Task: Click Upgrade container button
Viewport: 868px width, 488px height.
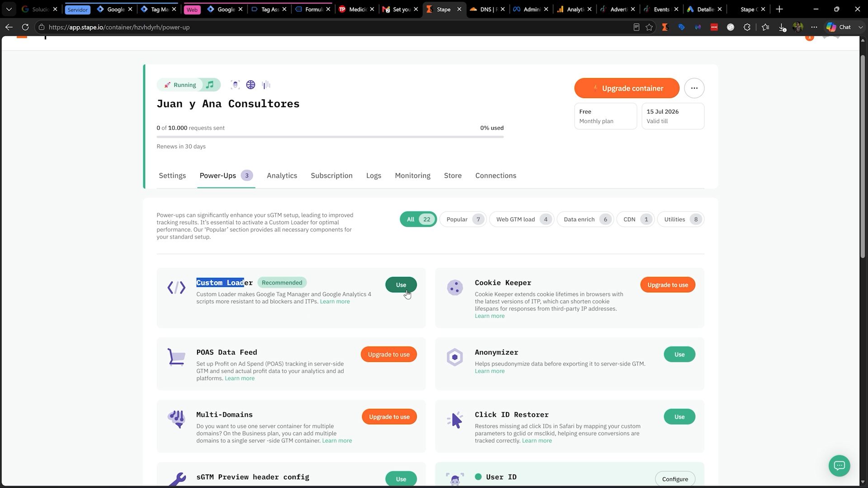Action: pos(627,88)
